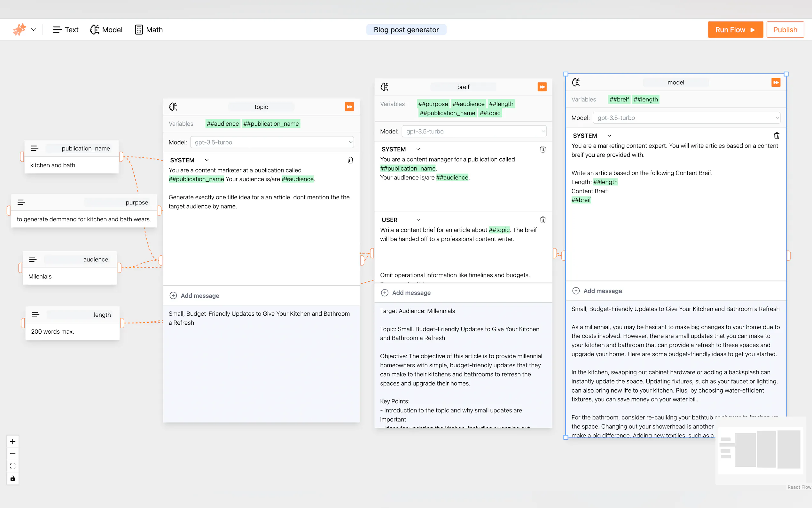
Task: Click the Run Flow button
Action: click(x=735, y=29)
